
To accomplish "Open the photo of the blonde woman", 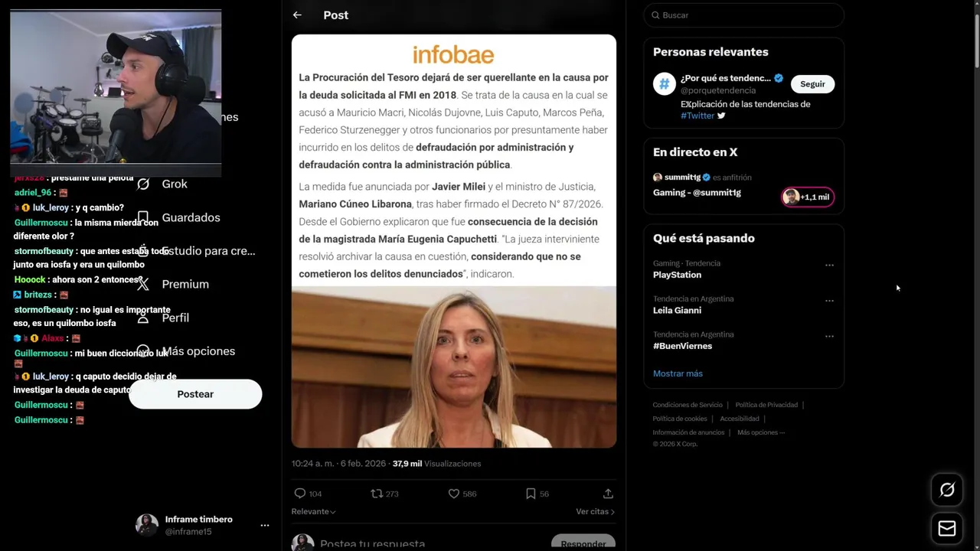I will (453, 367).
